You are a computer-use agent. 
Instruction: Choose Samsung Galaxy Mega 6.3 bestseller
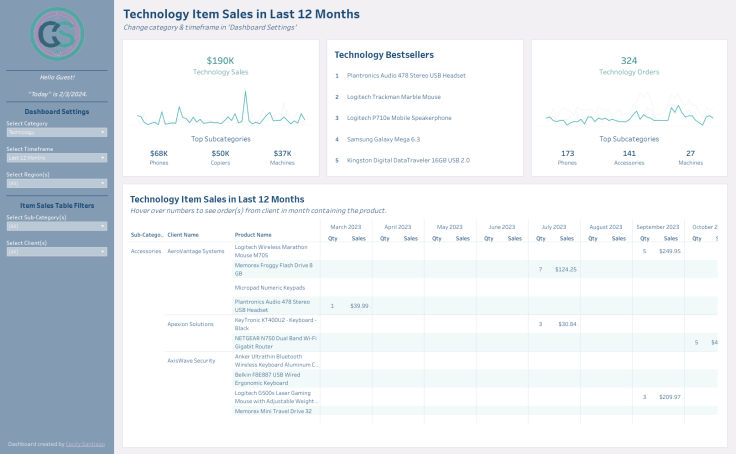(383, 139)
